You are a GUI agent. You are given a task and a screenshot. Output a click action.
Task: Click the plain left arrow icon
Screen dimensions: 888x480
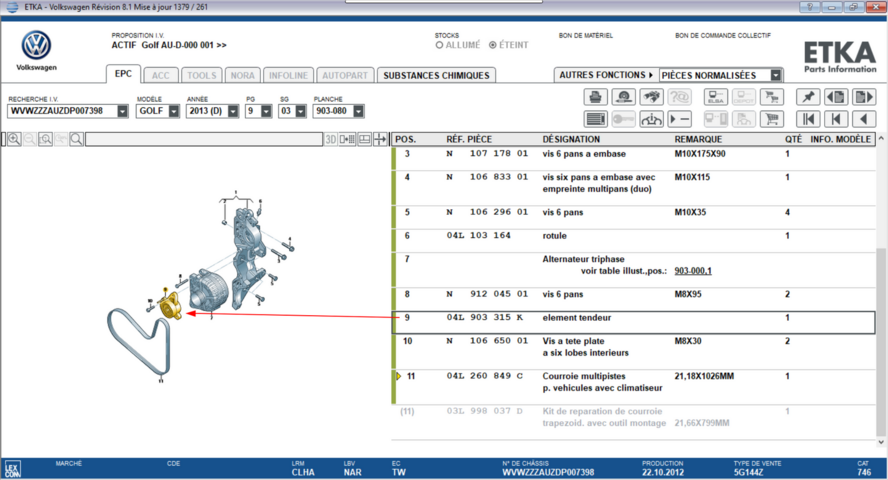tap(864, 119)
